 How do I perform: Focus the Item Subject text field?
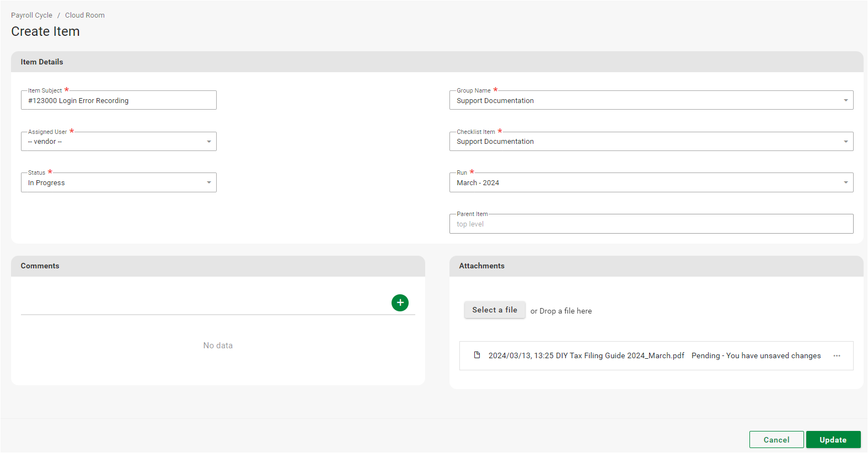[119, 101]
